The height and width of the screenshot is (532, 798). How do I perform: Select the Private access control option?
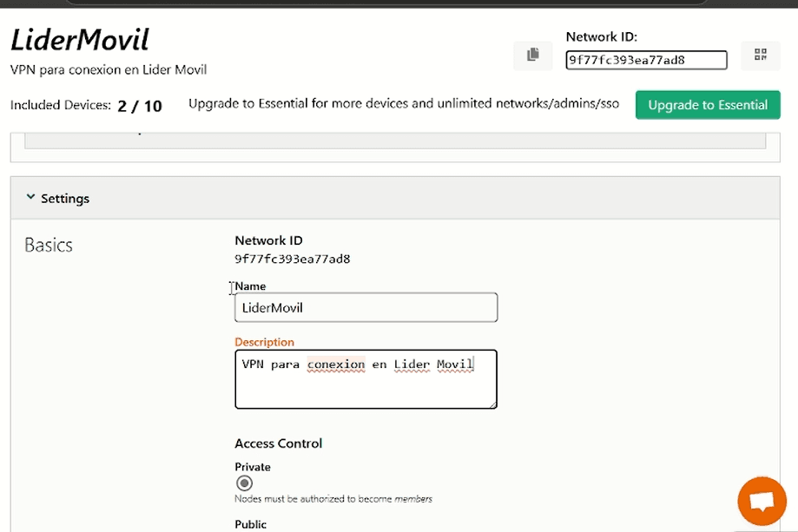(x=245, y=483)
